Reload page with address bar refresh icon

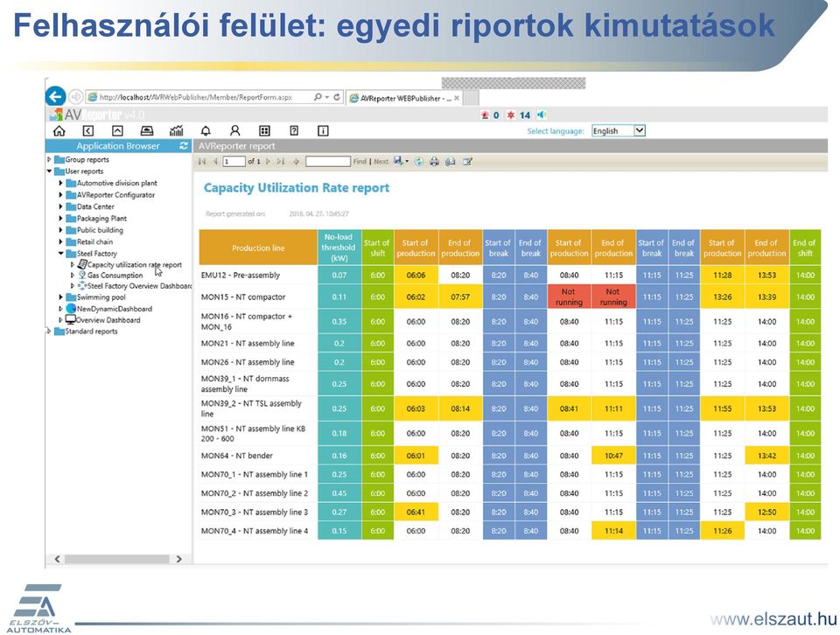pos(336,97)
